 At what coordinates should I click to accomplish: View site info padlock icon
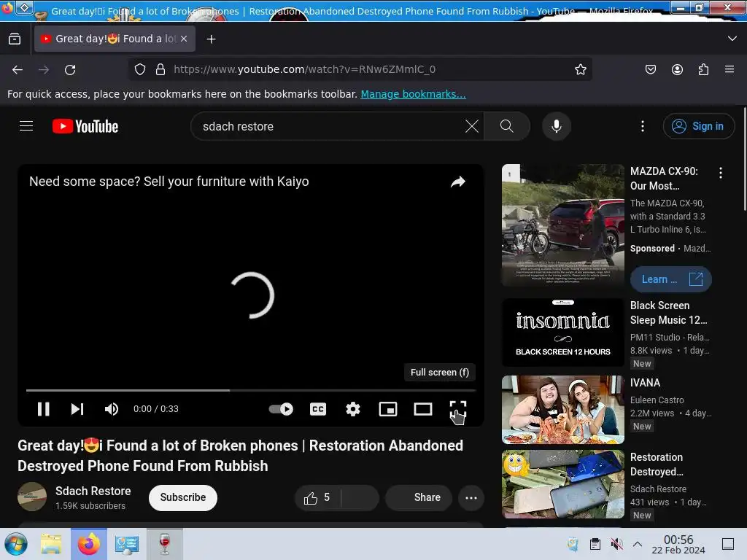tap(160, 69)
